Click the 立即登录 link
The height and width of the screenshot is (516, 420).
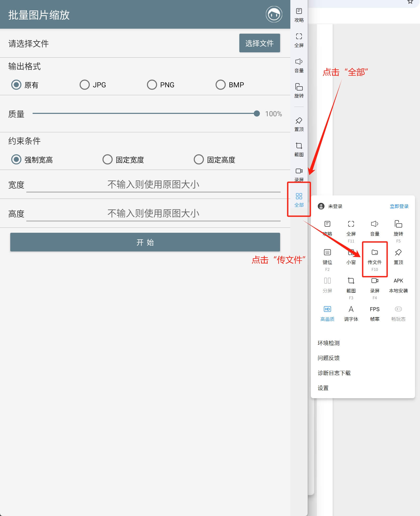click(399, 206)
